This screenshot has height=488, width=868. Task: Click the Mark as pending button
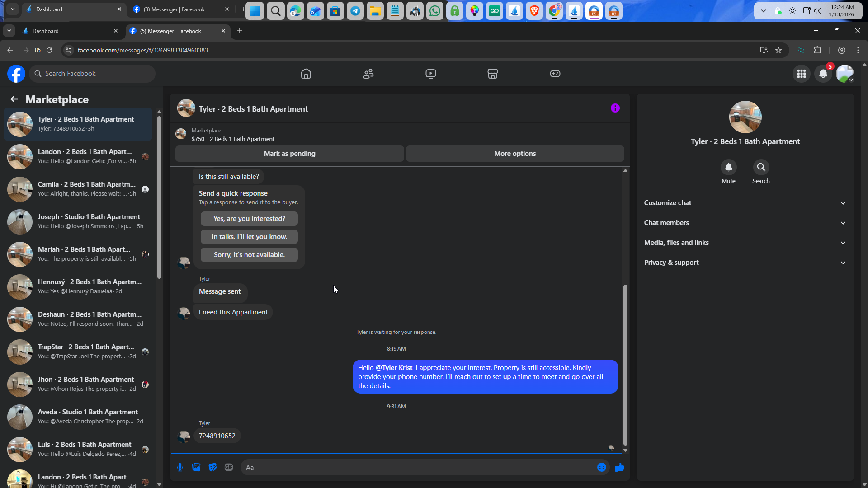[289, 154]
